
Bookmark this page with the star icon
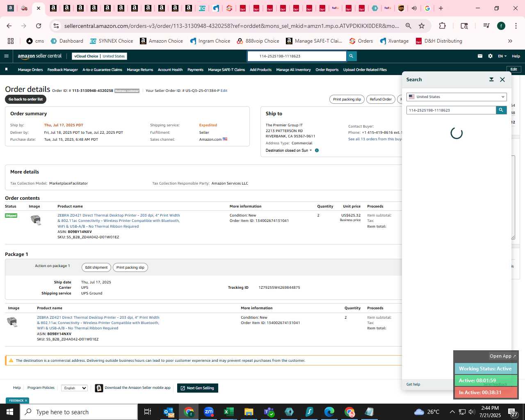(422, 26)
